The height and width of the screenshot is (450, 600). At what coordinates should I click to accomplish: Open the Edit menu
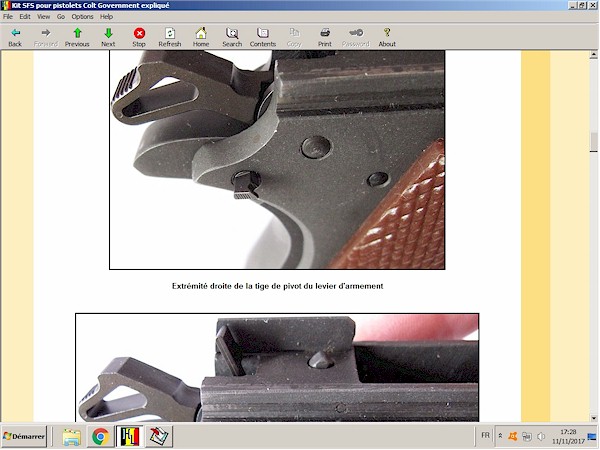pyautogui.click(x=25, y=16)
